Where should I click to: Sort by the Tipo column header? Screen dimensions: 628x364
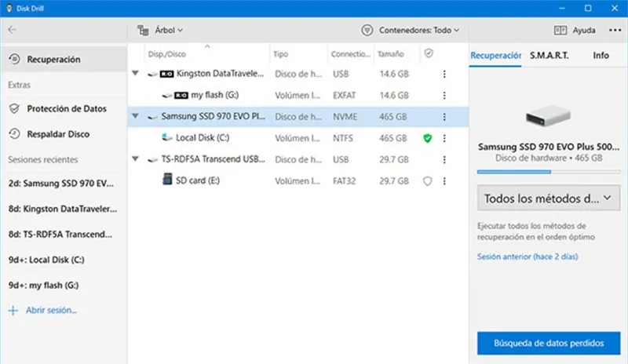281,54
